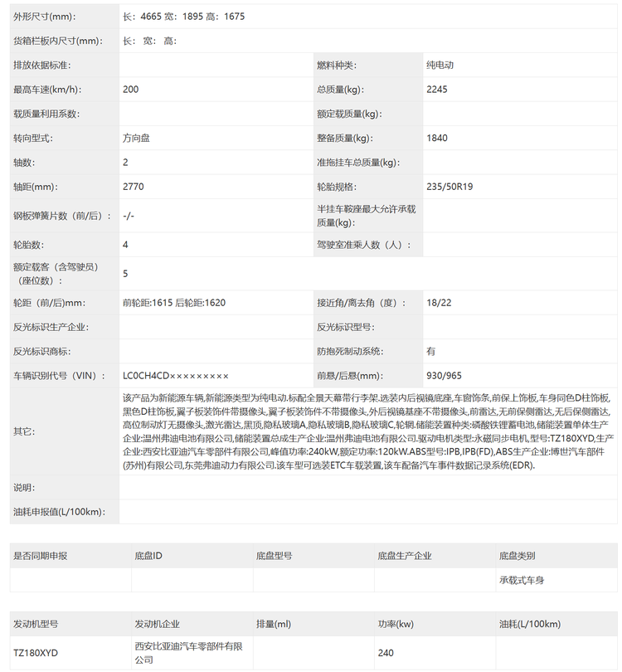
Task: Select the tire specification 235/50R19
Action: (449, 187)
